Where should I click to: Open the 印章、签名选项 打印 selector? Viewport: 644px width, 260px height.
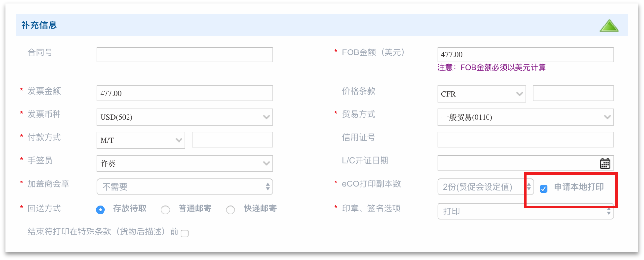coord(525,211)
